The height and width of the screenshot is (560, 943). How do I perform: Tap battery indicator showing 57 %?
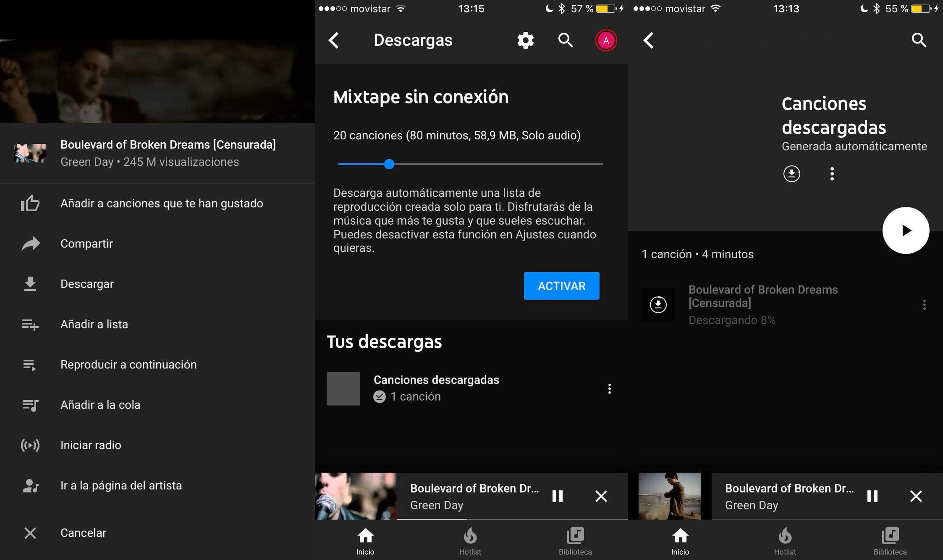pos(606,9)
